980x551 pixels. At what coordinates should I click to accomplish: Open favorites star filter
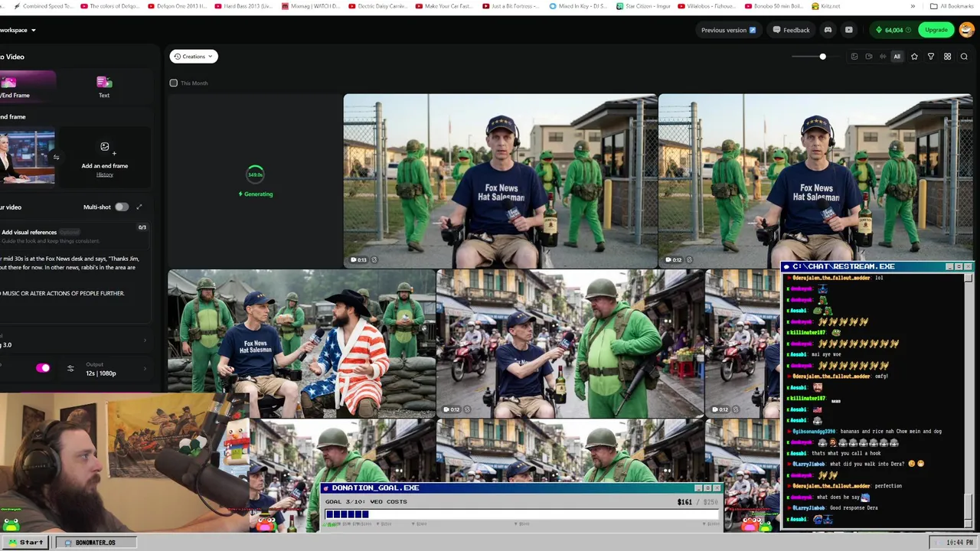pyautogui.click(x=914, y=57)
